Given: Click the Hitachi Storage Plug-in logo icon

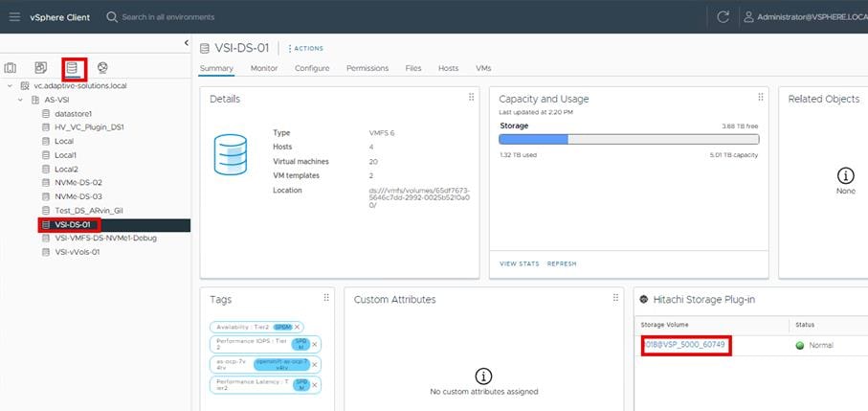Looking at the screenshot, I should tap(644, 299).
